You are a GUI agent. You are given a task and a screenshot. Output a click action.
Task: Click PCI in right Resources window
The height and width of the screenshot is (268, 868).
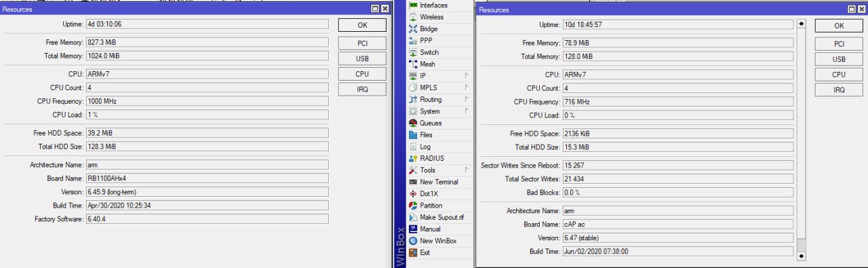(x=839, y=43)
